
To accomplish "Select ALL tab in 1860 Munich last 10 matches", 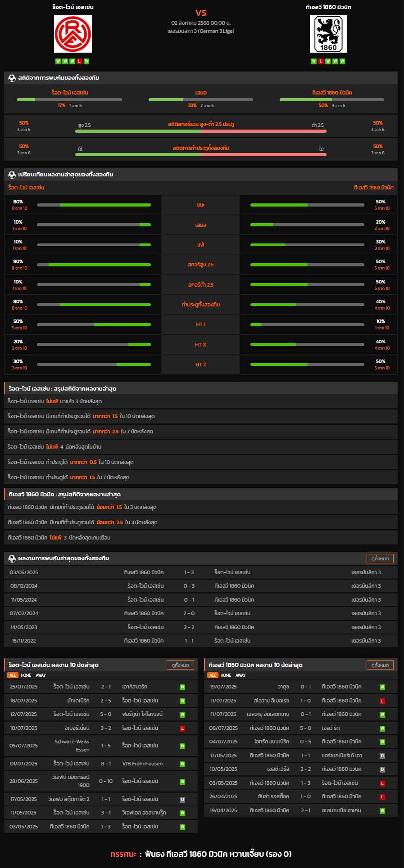I will [213, 675].
